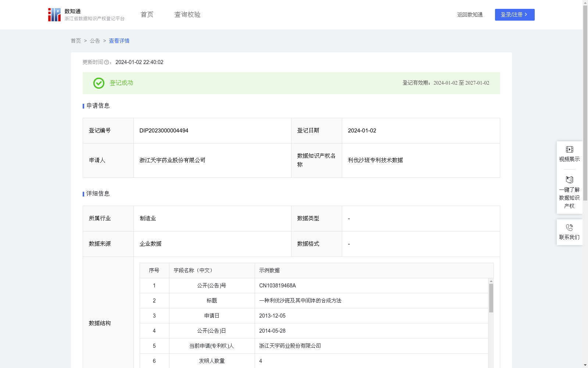Screen dimensions: 588x368
Task: Click the 序号 column header
Action: (154, 270)
